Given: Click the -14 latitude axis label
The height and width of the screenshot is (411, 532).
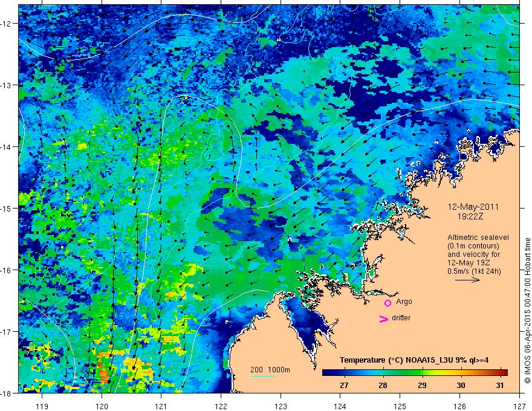Looking at the screenshot, I should click(7, 147).
